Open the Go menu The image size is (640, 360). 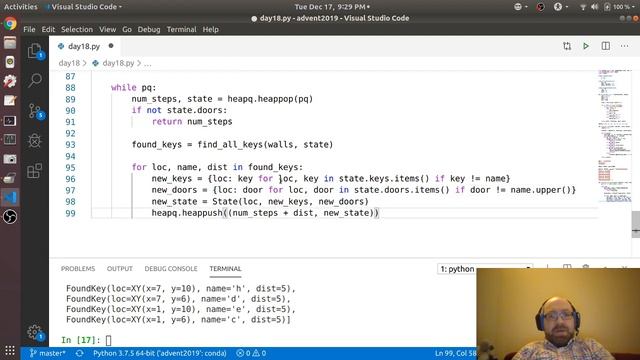pyautogui.click(x=127, y=29)
